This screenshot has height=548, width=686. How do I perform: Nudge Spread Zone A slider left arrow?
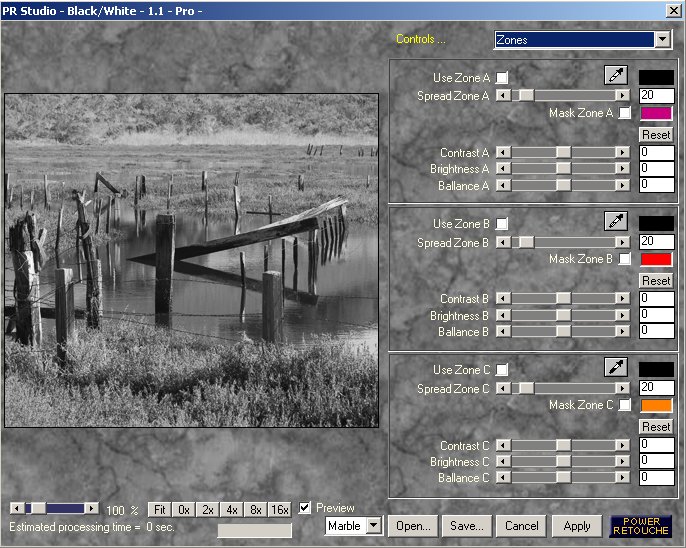tap(504, 95)
